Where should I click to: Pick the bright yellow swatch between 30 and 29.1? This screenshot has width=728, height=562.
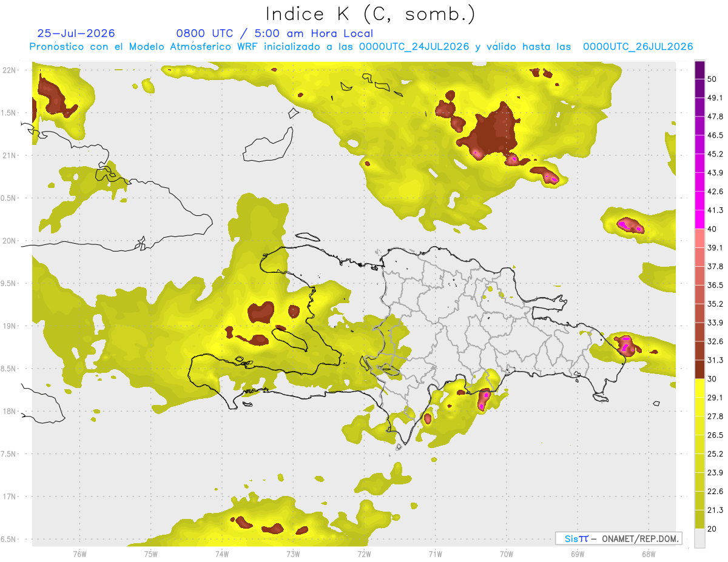pyautogui.click(x=699, y=389)
